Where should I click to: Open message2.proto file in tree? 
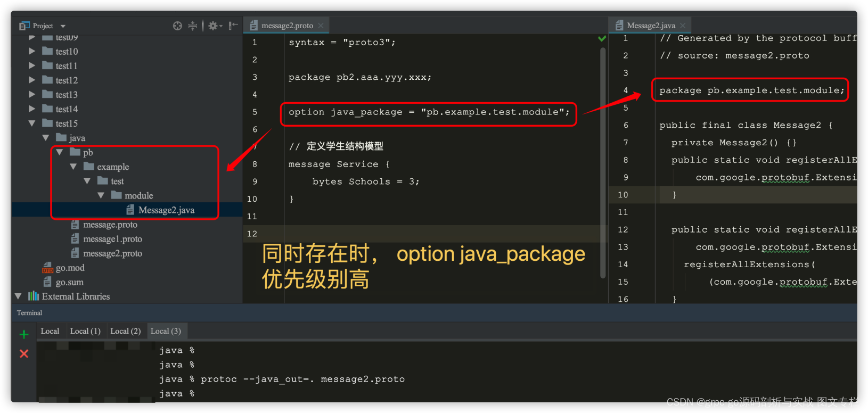(112, 253)
